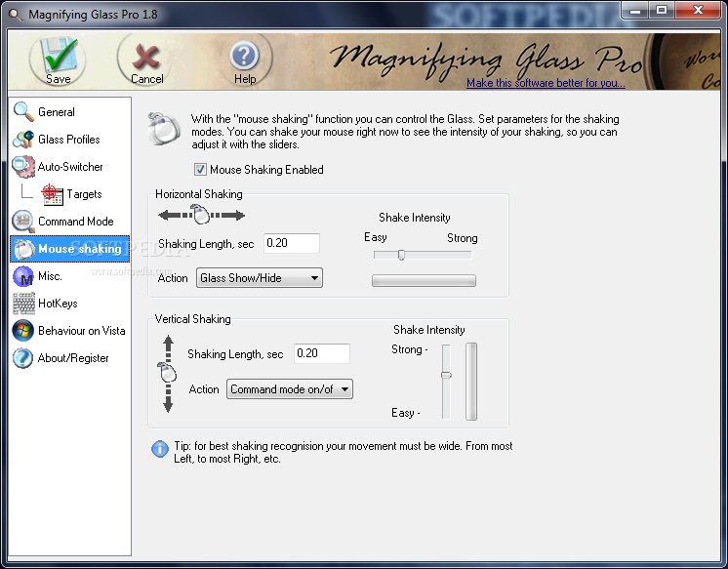Screen dimensions: 728x569
Task: Select Targets under Auto-Switcher
Action: click(84, 194)
